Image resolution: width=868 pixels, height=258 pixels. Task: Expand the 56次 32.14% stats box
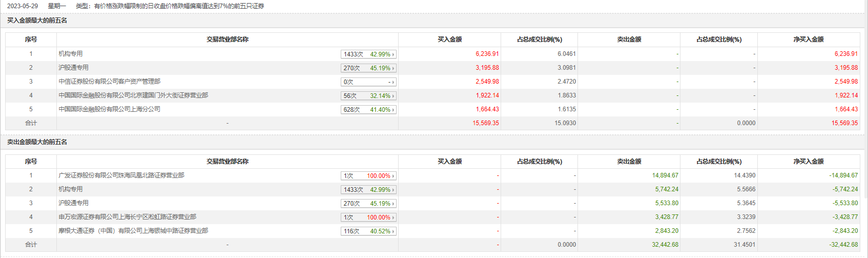(x=368, y=95)
